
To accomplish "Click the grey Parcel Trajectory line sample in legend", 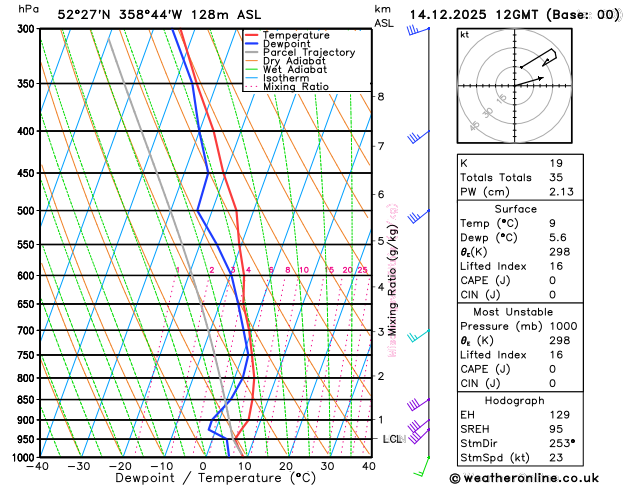I will (252, 52).
